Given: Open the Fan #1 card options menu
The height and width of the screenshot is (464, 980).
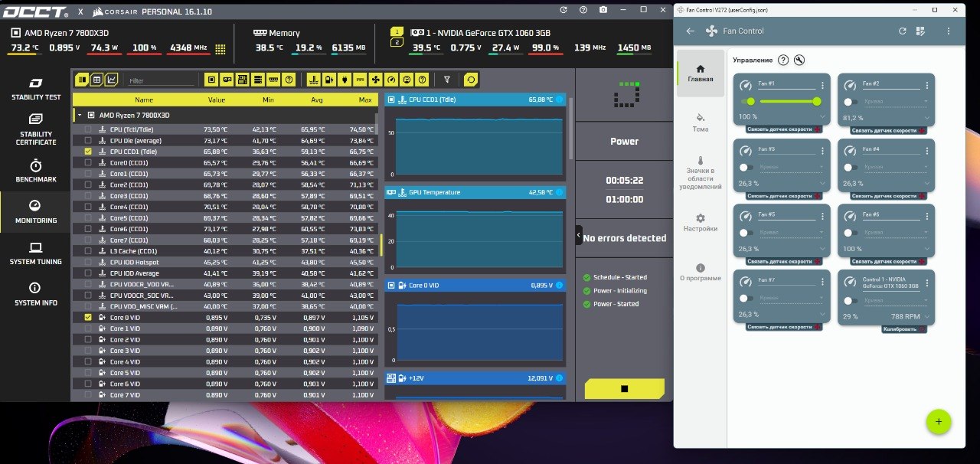Looking at the screenshot, I should tap(822, 85).
